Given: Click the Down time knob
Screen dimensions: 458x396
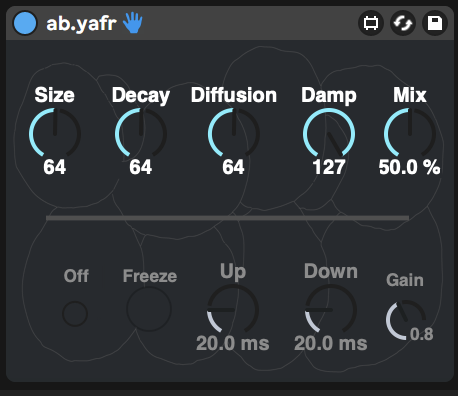Looking at the screenshot, I should (x=331, y=310).
